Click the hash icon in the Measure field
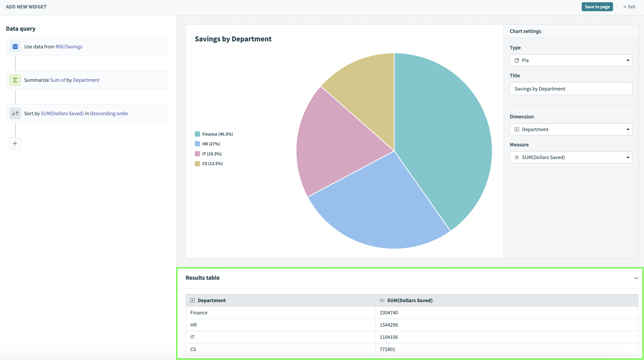The image size is (644, 360). tap(517, 157)
